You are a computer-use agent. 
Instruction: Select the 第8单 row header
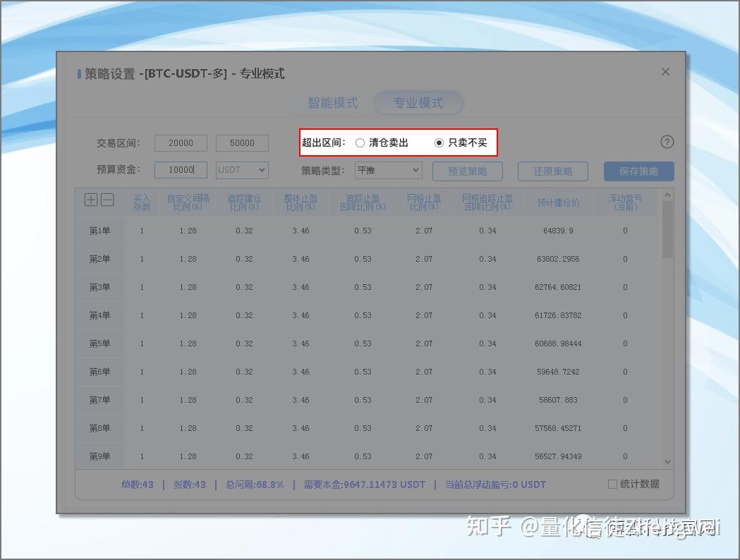99,428
